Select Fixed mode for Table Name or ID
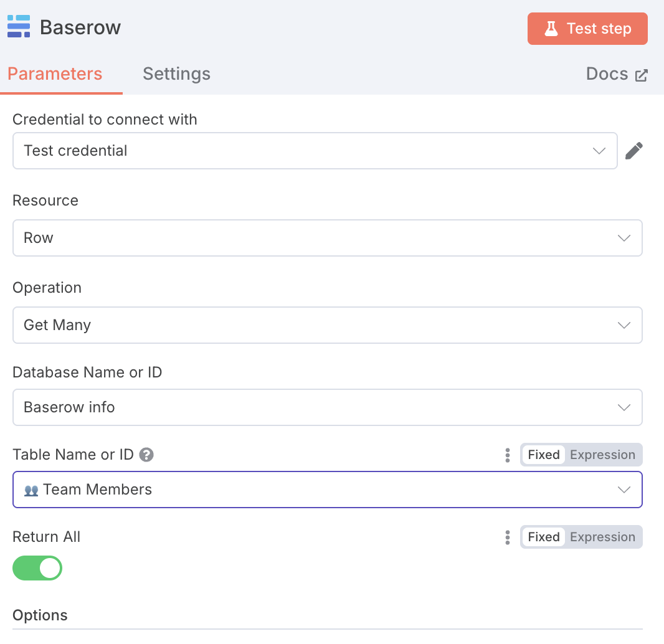664x644 pixels. coord(543,455)
